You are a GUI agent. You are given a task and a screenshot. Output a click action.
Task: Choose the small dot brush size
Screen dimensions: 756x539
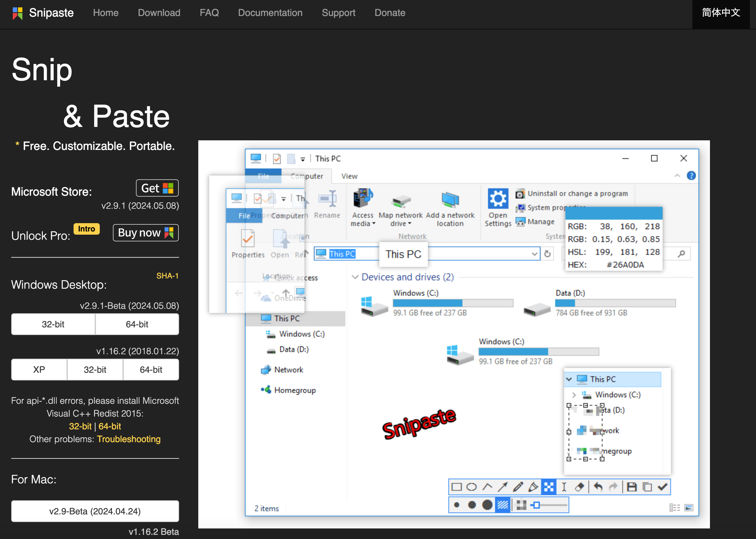457,505
